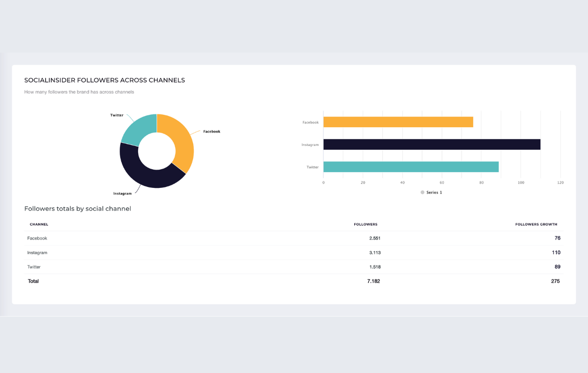
Task: Click the Instagram bar chart axis label
Action: pos(310,145)
